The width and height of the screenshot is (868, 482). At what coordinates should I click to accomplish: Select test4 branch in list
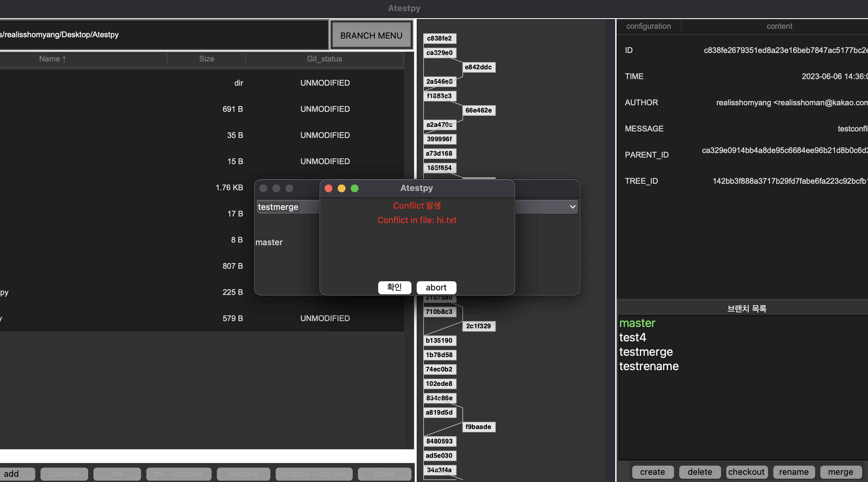click(633, 337)
